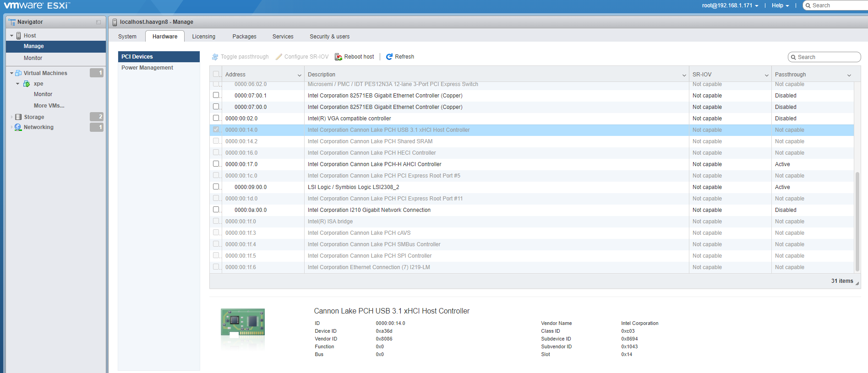
Task: Open Monitor under xpe VM
Action: tap(43, 94)
